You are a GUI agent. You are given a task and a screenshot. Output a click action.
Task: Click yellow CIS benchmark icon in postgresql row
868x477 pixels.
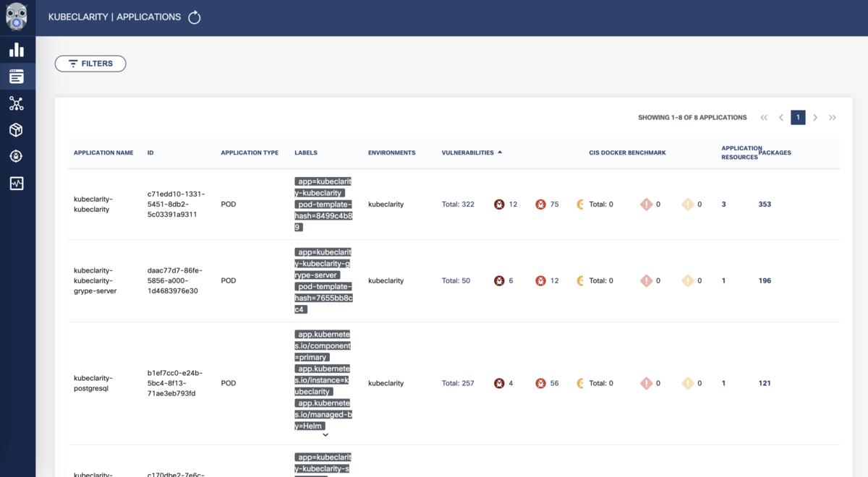point(688,383)
